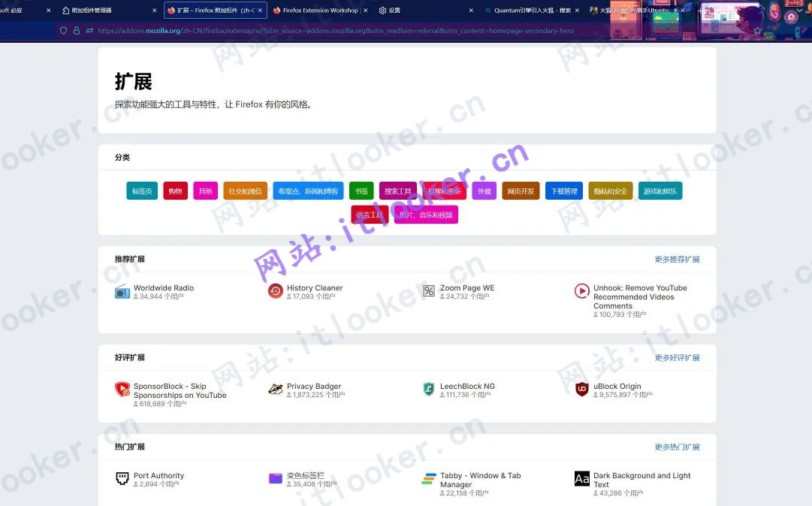Follow the 更多热门扩展 link
812x506 pixels.
pos(677,447)
